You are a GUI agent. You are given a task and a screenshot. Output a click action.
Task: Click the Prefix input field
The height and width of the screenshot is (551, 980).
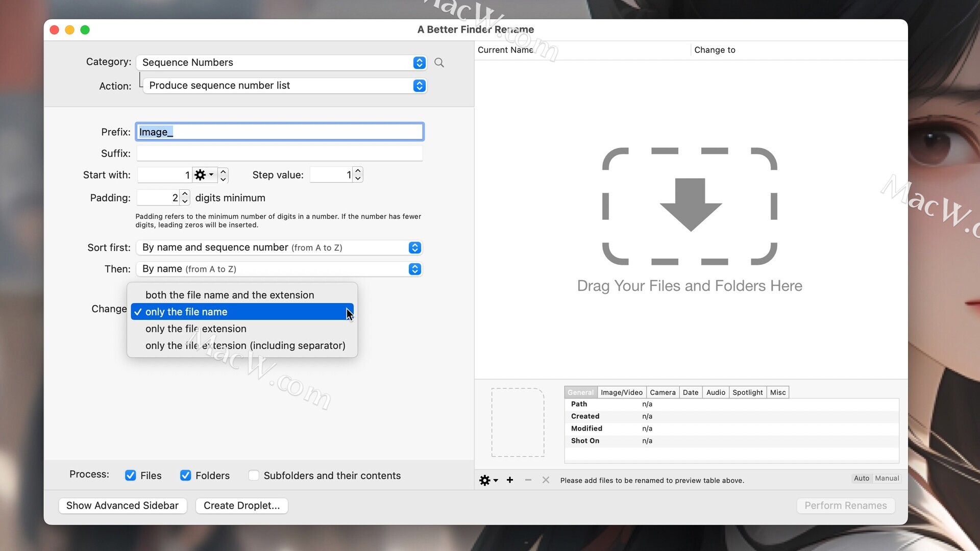(280, 132)
